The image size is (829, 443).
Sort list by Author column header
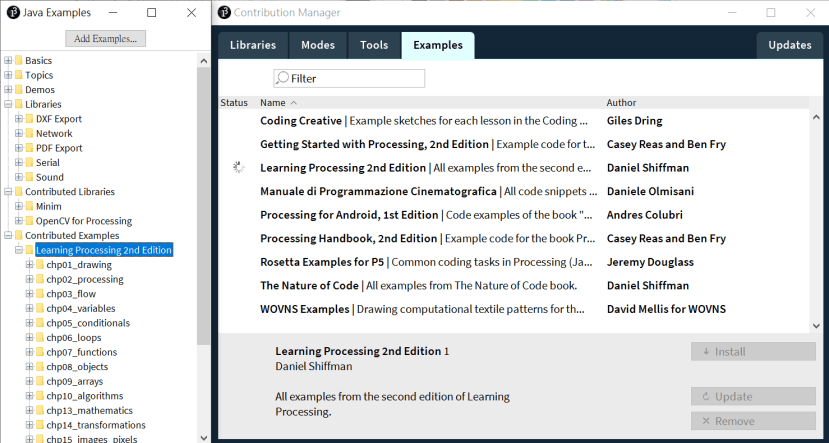point(621,103)
